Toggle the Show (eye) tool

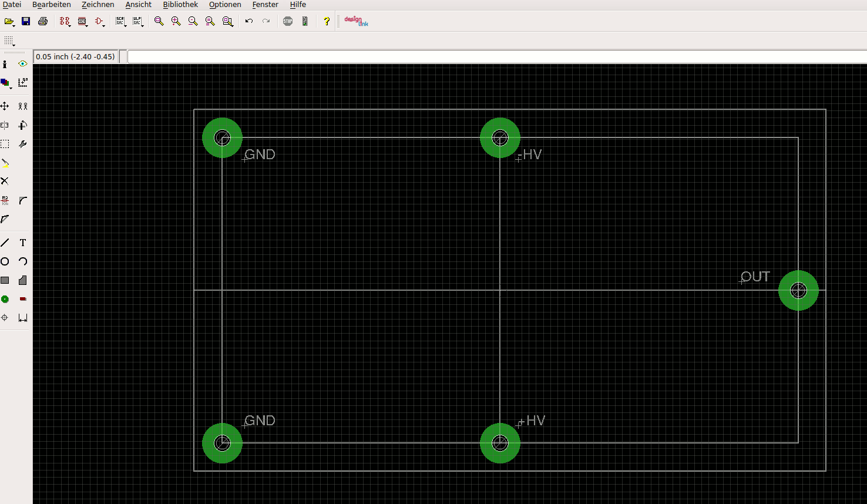click(x=23, y=63)
